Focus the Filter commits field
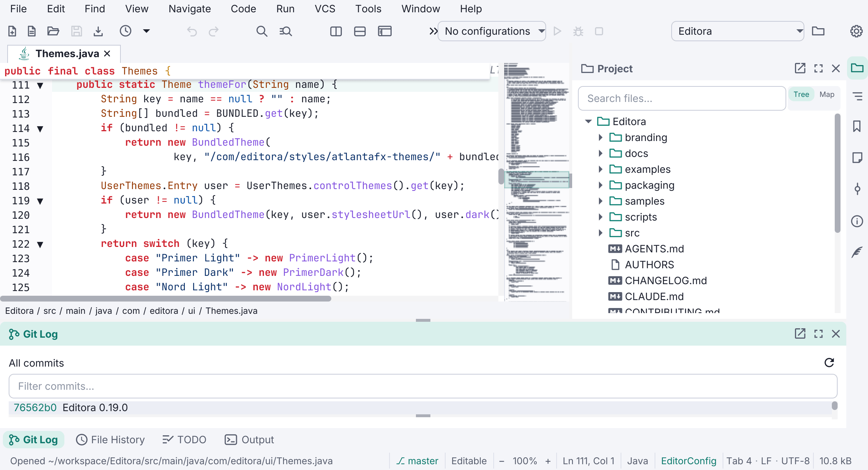868x470 pixels. point(423,386)
